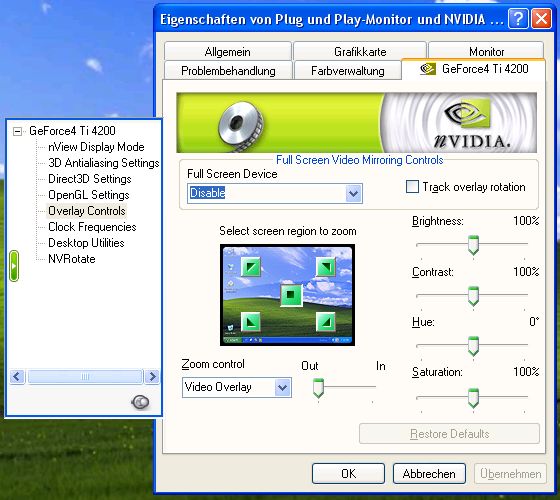This screenshot has height=500, width=560.
Task: Click the NVIDIA icon on GeForce4 tab
Action: pyautogui.click(x=428, y=69)
